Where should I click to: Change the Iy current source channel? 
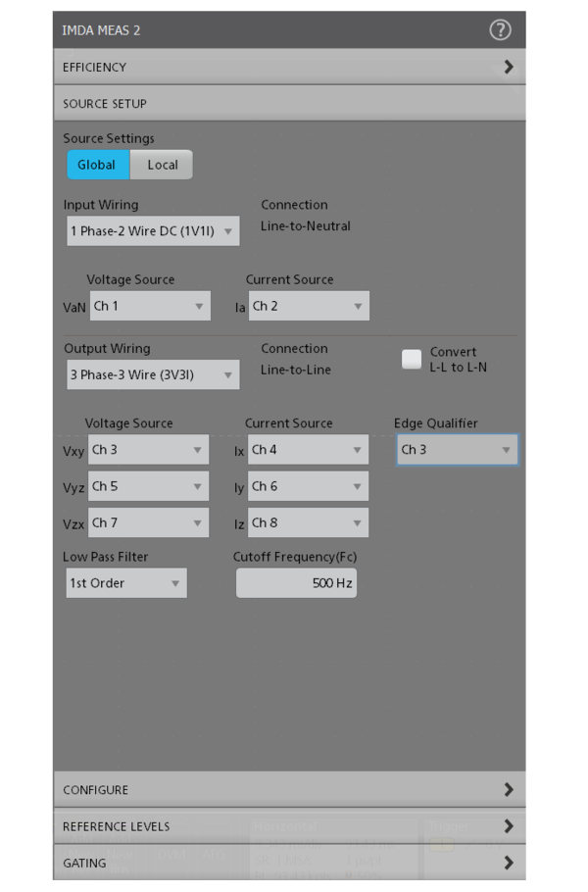click(x=307, y=486)
